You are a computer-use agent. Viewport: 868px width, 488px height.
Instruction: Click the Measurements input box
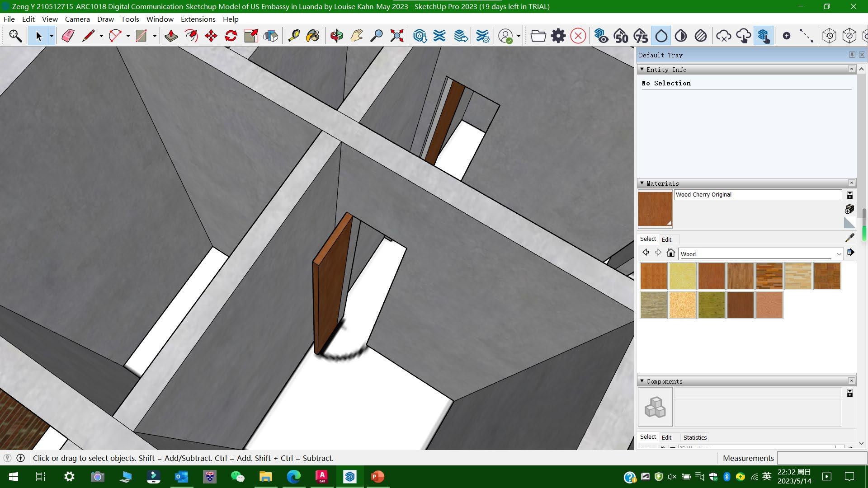click(x=821, y=458)
